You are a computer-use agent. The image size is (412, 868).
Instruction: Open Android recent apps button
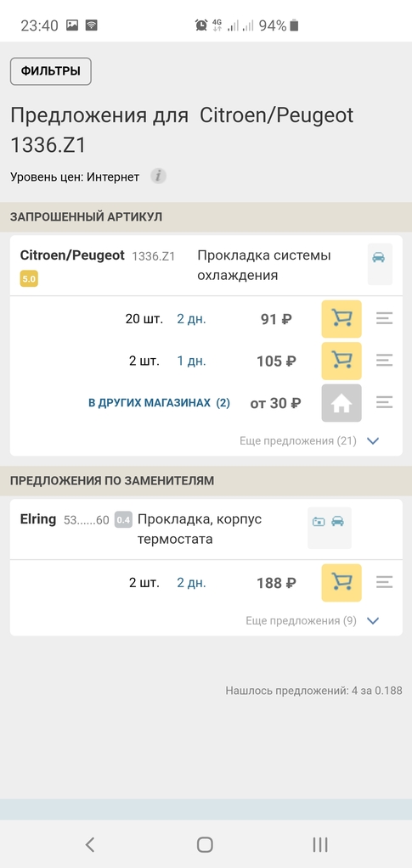coord(320,844)
